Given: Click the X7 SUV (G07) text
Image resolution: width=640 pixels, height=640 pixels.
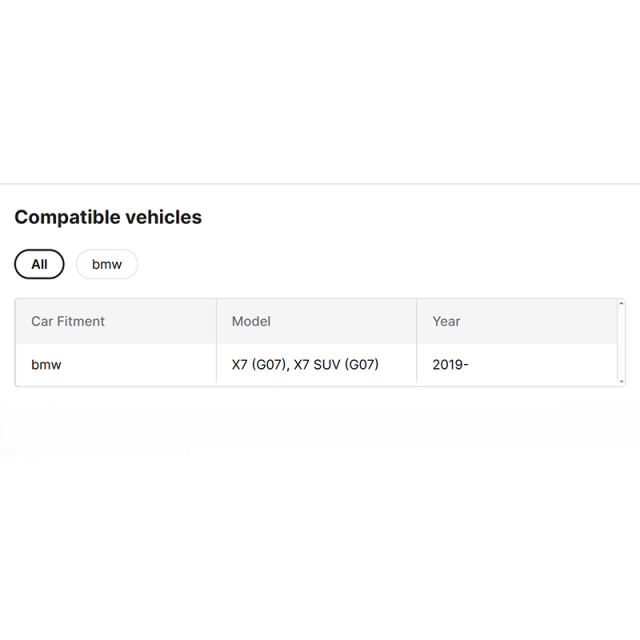Looking at the screenshot, I should 336,364.
